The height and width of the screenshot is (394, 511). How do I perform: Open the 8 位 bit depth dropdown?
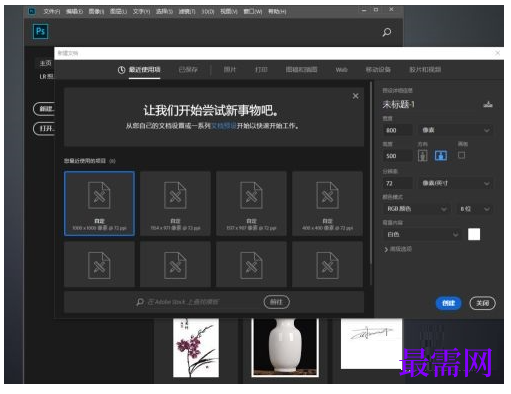pyautogui.click(x=474, y=209)
